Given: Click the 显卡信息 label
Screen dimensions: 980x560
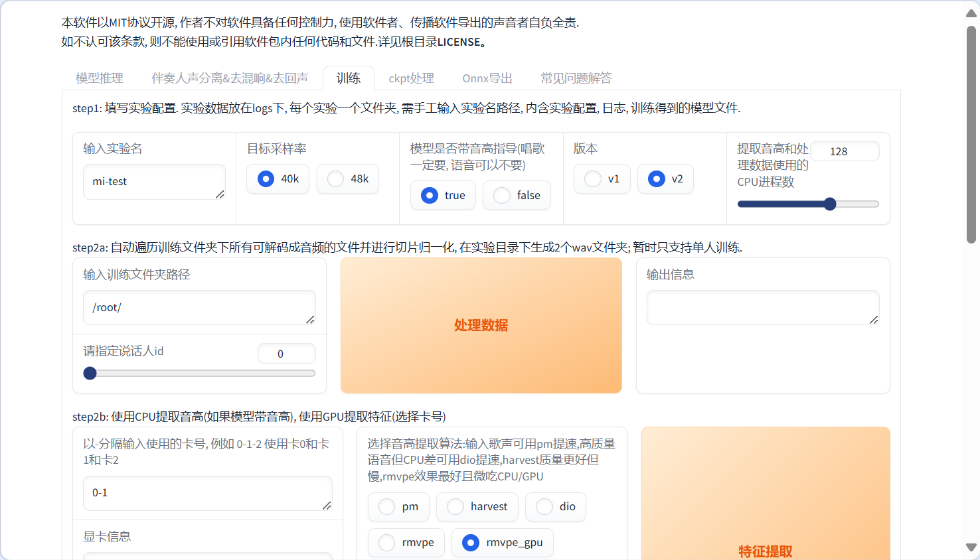Looking at the screenshot, I should tap(107, 537).
